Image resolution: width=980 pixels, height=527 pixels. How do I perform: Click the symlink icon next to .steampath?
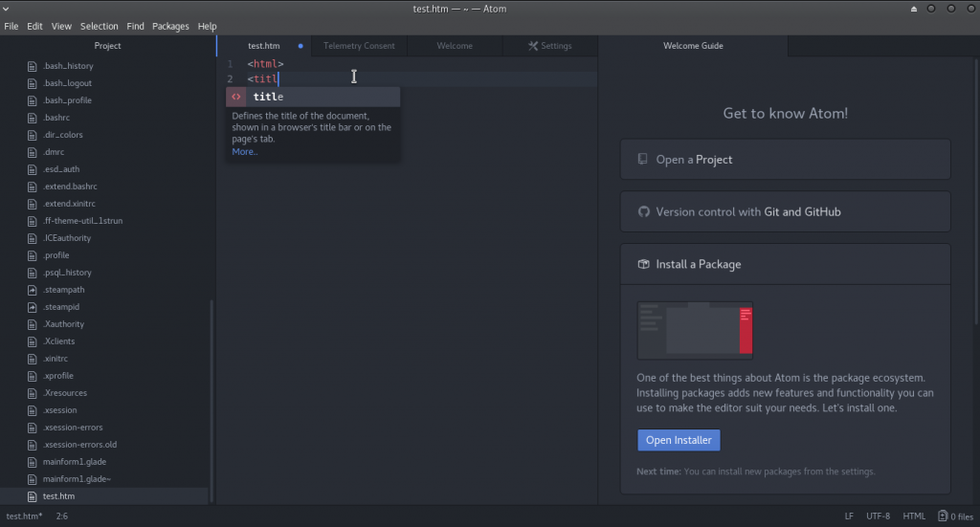32,290
